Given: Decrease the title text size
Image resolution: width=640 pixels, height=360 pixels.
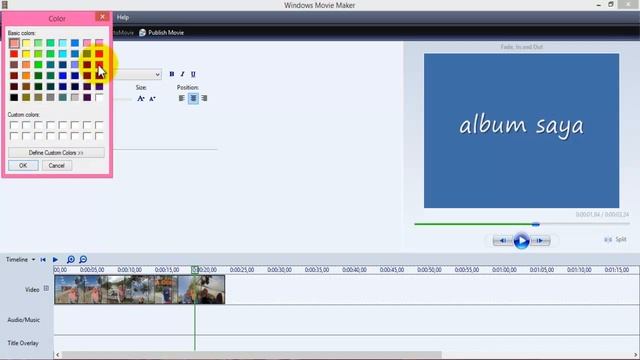Looking at the screenshot, I should (x=152, y=98).
